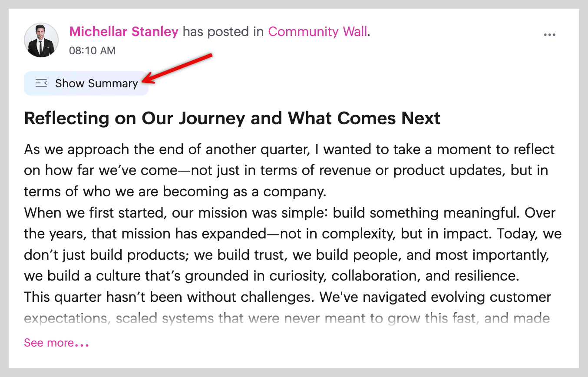The height and width of the screenshot is (377, 588).
Task: Click the post title 'Reflecting on Our Journey'
Action: [232, 118]
